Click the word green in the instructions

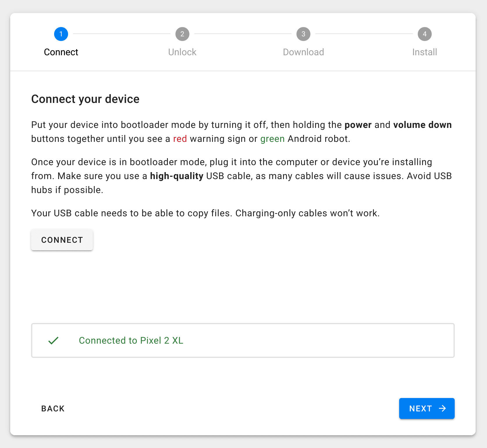[x=272, y=139]
